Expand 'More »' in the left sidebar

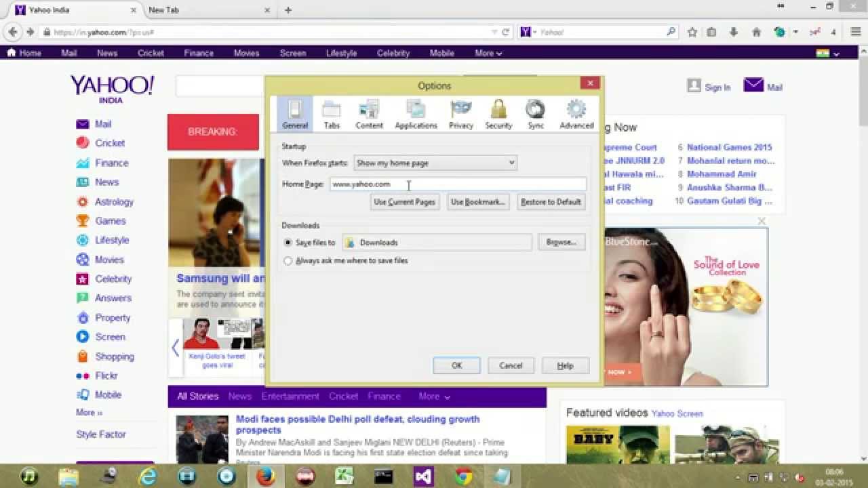tap(89, 412)
